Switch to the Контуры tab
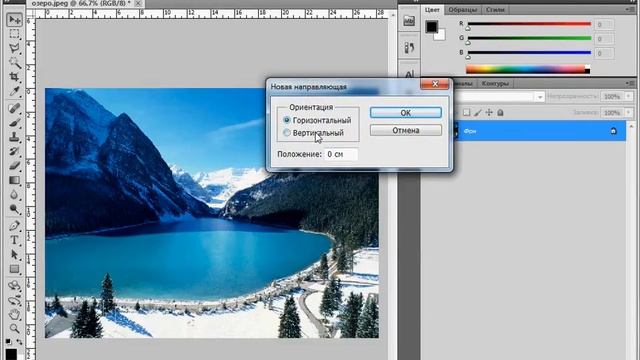This screenshot has width=640, height=360. coord(495,83)
